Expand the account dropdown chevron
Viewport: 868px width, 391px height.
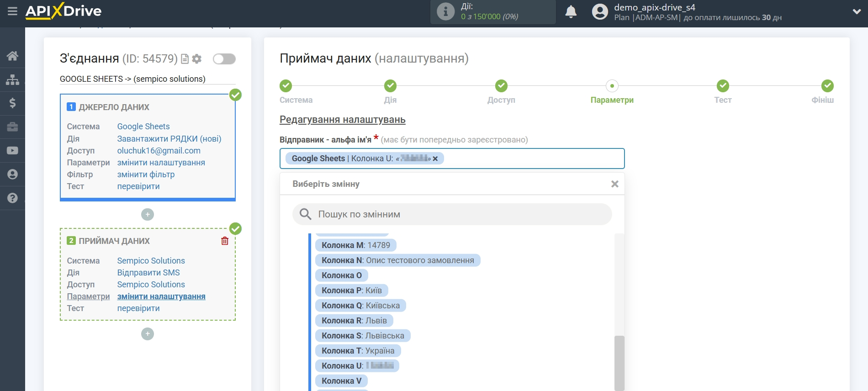pyautogui.click(x=857, y=12)
